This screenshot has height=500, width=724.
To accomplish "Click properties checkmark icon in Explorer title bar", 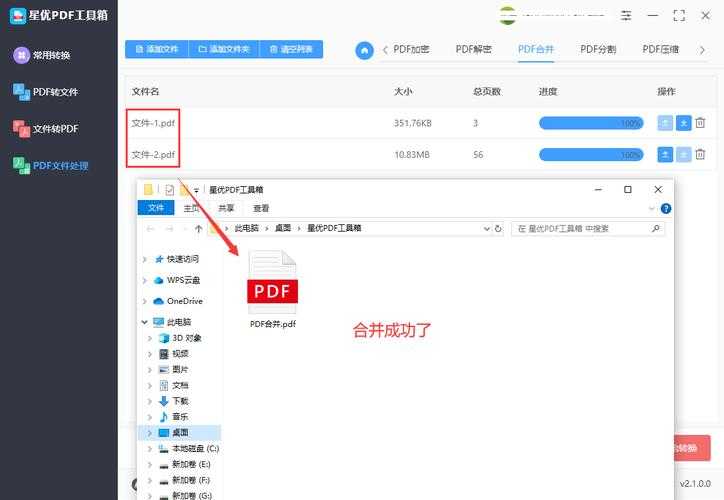I will tap(169, 190).
